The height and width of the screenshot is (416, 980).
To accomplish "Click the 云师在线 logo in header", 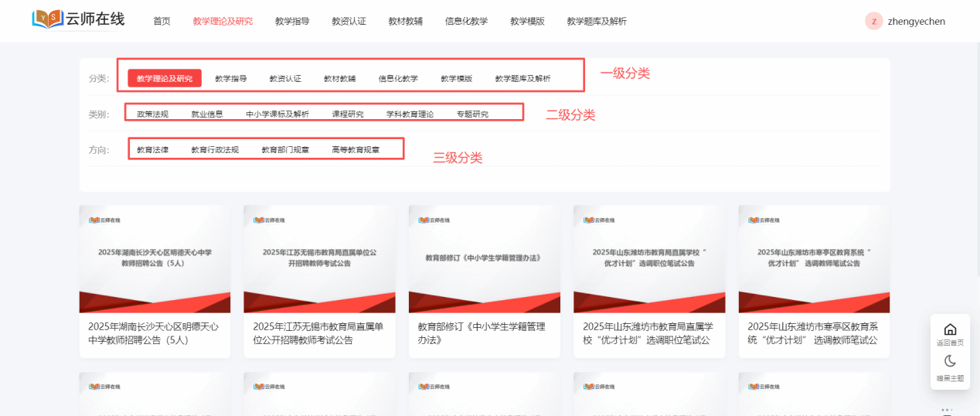I will point(78,20).
